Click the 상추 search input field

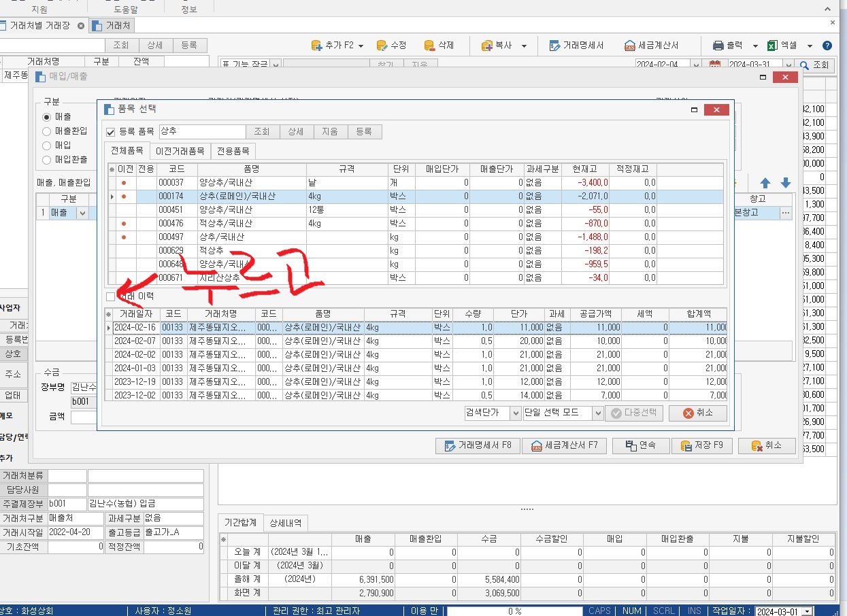click(x=202, y=132)
